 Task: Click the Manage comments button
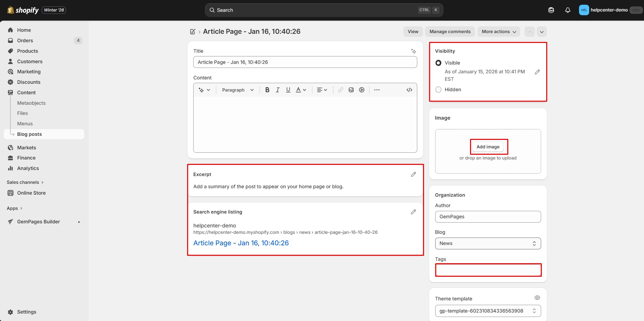450,32
